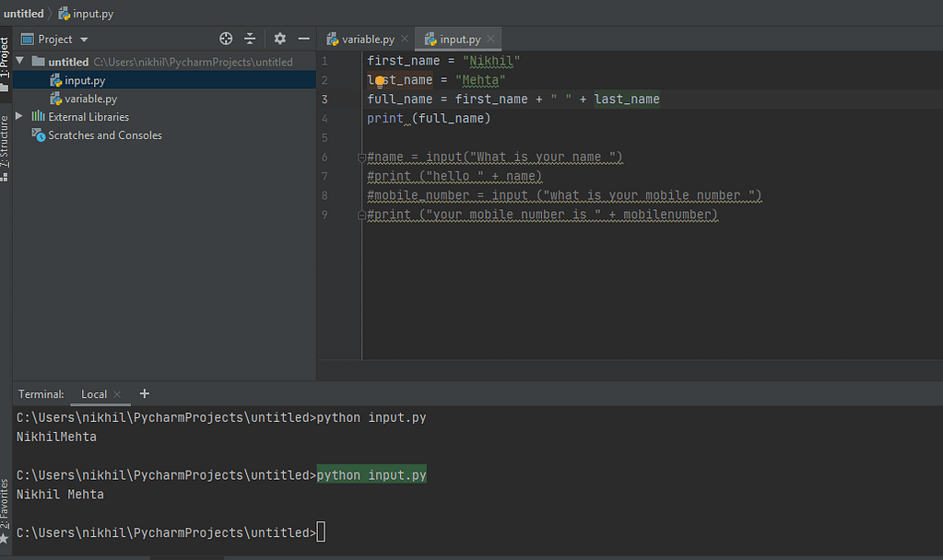The height and width of the screenshot is (560, 943).
Task: Click print (full_name) on line 4
Action: tap(429, 119)
